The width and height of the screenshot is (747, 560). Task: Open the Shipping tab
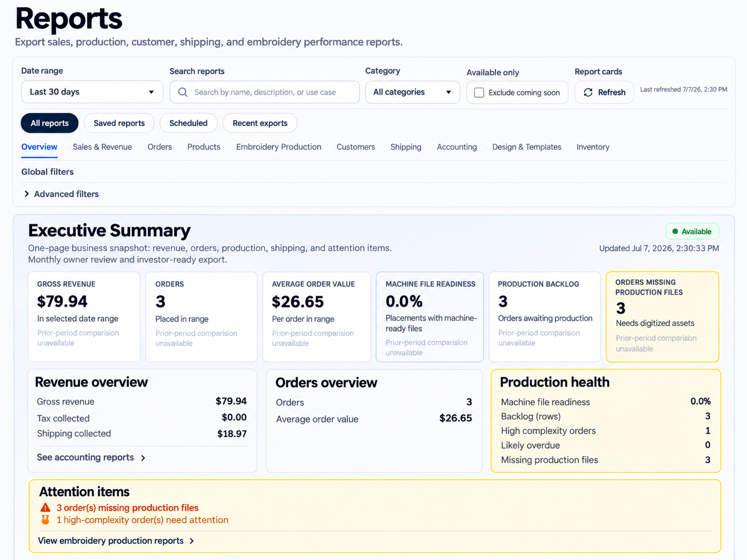(x=405, y=147)
